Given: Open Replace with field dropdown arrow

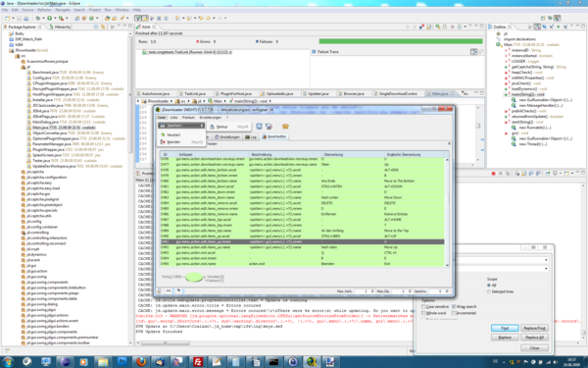Looking at the screenshot, I should (x=546, y=269).
